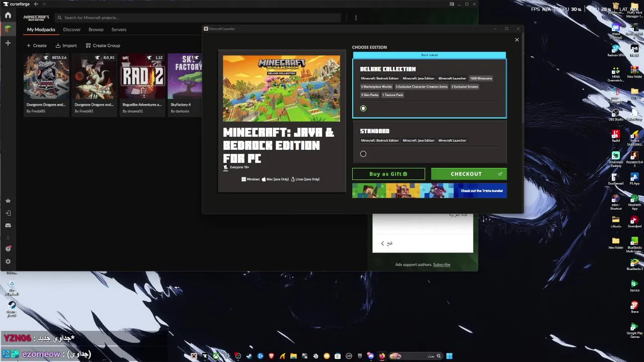Click the Windows Start button
Viewport: 644px width, 362px height.
click(x=449, y=356)
